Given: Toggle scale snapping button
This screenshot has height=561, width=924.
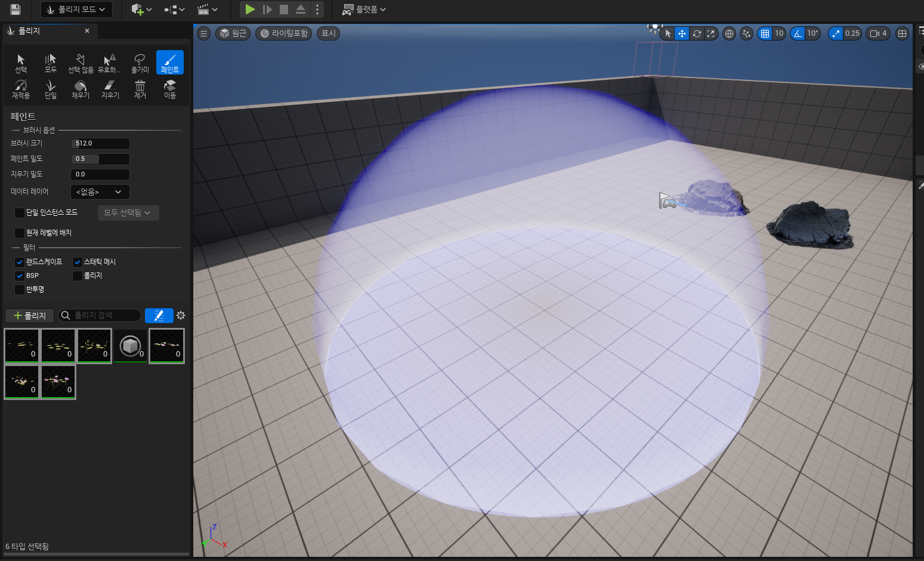Looking at the screenshot, I should click(836, 33).
